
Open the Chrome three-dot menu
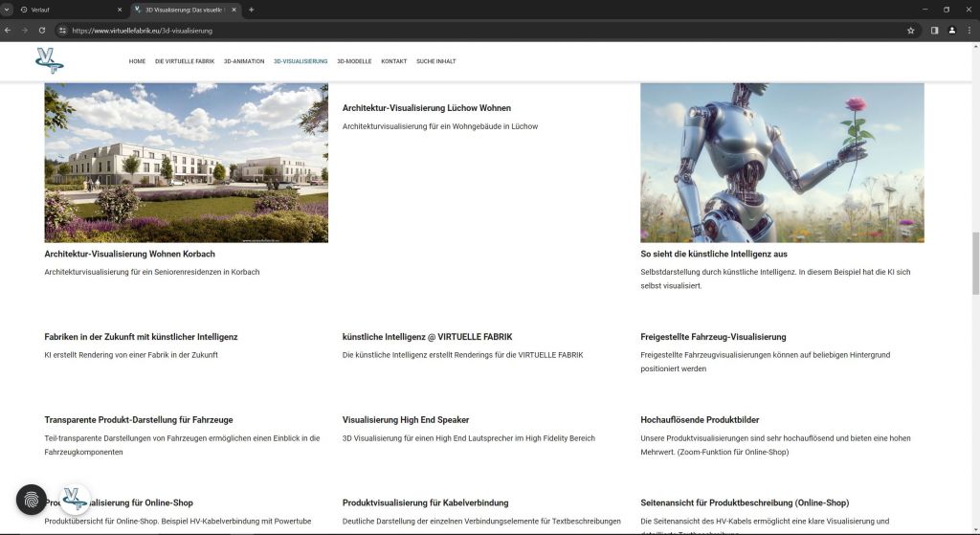[x=969, y=31]
